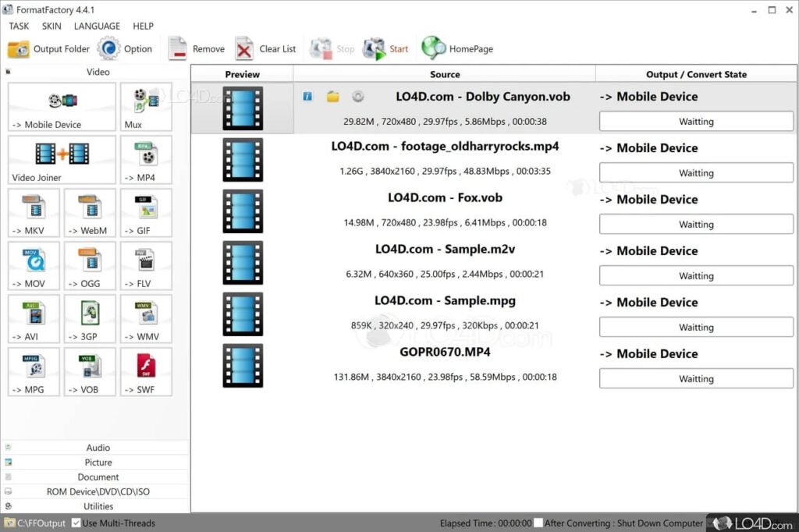
Task: Click the Remove toolbar icon
Action: 177,49
